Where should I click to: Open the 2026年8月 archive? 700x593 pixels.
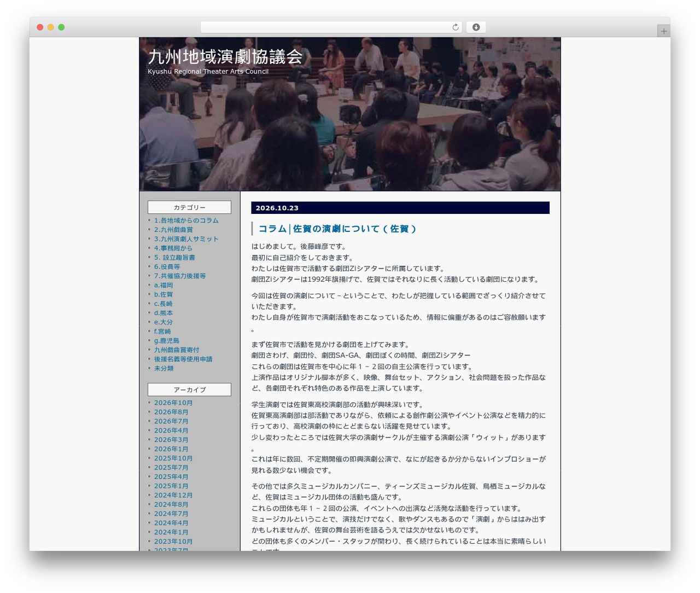171,412
